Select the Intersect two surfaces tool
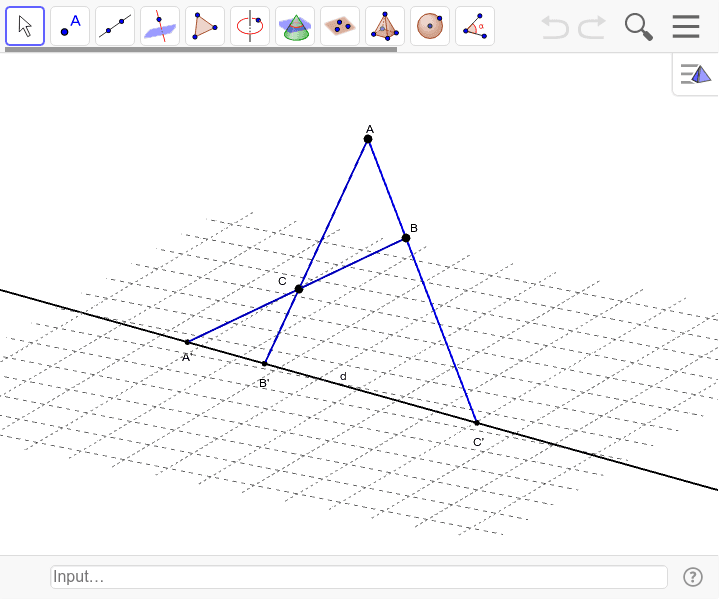This screenshot has height=600, width=720. click(295, 26)
